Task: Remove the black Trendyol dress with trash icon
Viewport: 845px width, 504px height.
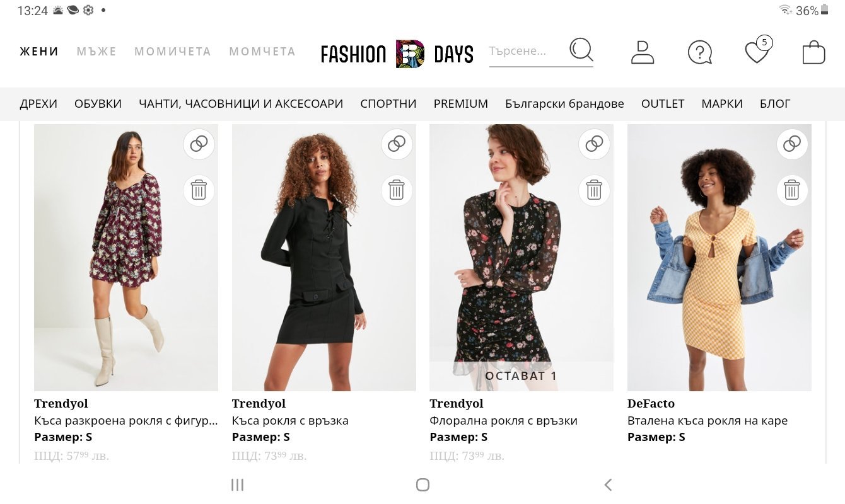Action: [397, 190]
